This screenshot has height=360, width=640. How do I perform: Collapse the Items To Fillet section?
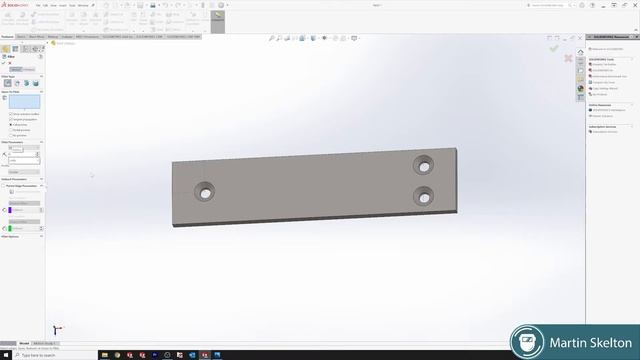(x=41, y=92)
